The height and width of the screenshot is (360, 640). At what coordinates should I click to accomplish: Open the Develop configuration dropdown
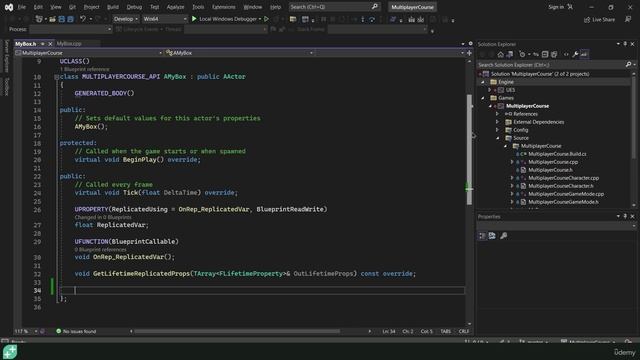pyautogui.click(x=125, y=19)
